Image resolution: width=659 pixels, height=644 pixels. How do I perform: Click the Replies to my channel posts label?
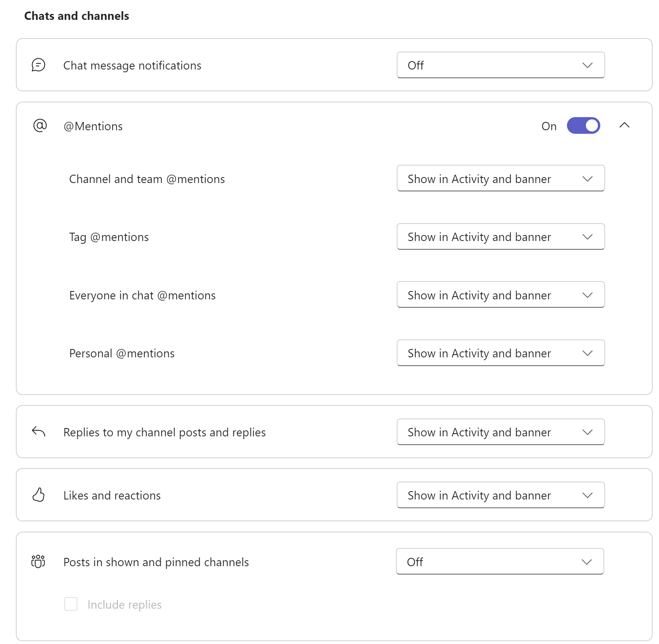(164, 432)
